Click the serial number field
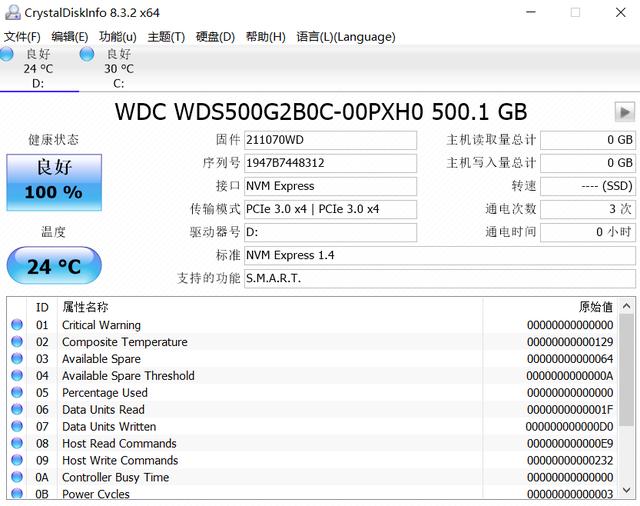640x506 pixels. click(330, 163)
